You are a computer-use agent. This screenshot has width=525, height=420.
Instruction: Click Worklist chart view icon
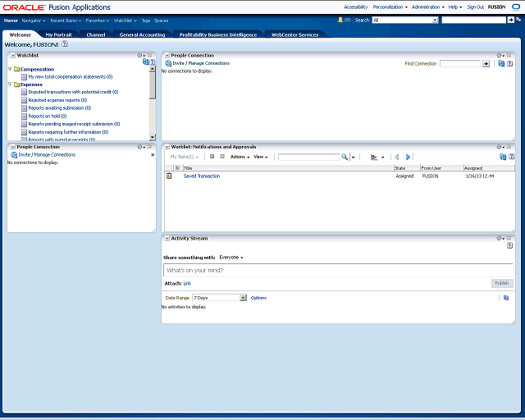tap(374, 157)
